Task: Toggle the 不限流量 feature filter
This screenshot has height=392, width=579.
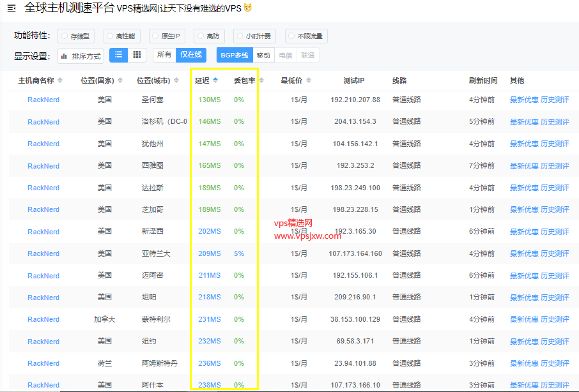Action: point(306,36)
